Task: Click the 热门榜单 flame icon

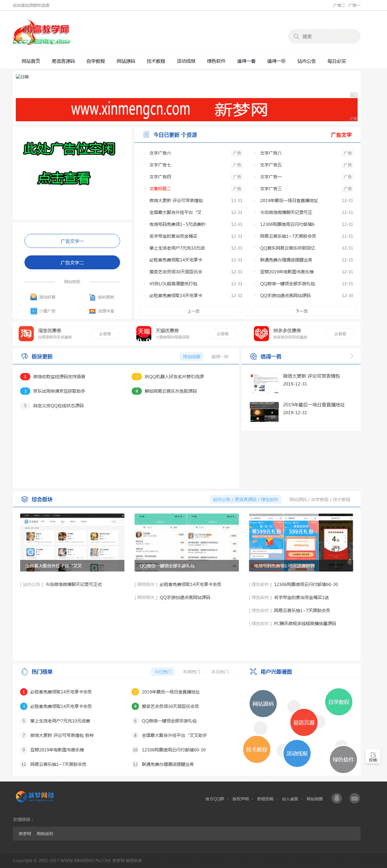Action: [24, 672]
